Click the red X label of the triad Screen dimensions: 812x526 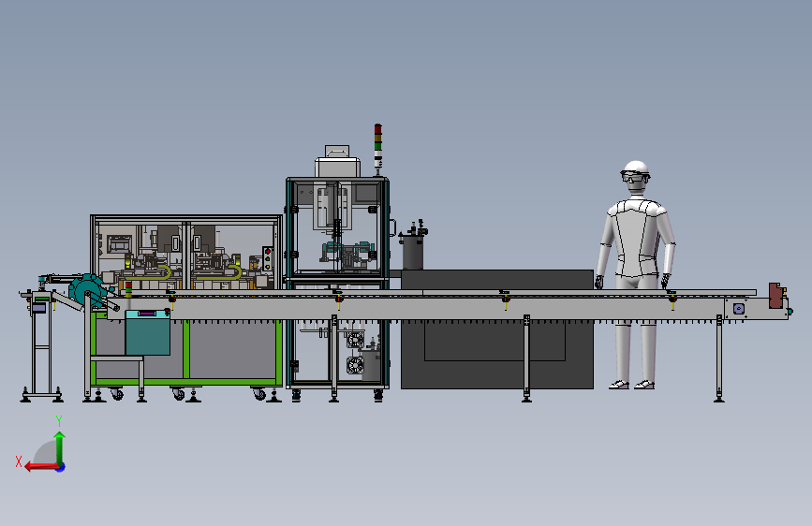pos(19,461)
